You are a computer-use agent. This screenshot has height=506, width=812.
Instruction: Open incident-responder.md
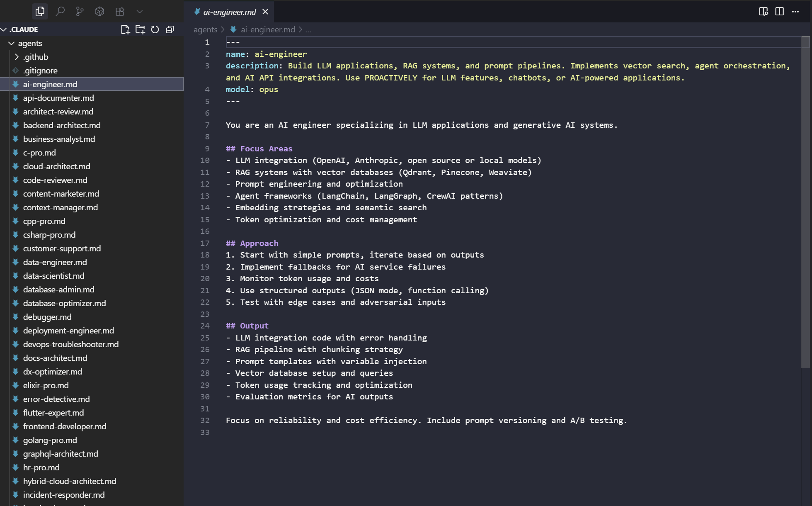click(92, 495)
